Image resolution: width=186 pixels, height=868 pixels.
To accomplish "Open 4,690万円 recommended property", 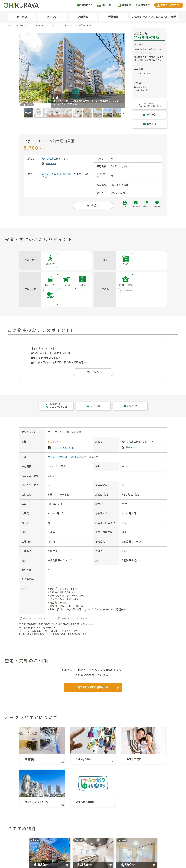I will 136,853.
